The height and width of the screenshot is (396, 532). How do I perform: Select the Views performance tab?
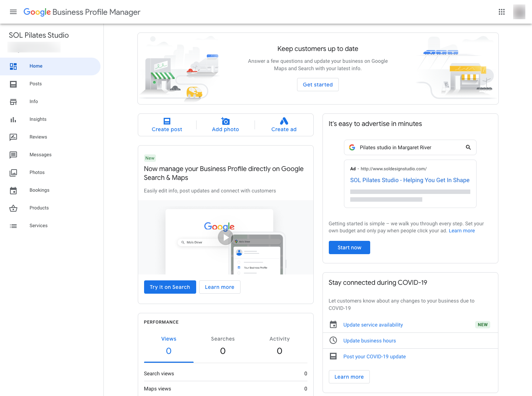tap(169, 346)
